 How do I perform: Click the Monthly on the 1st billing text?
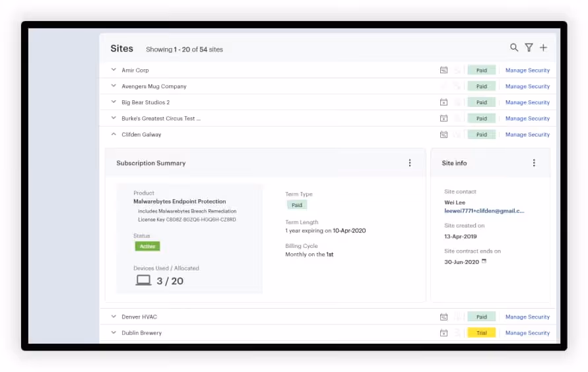click(x=309, y=255)
